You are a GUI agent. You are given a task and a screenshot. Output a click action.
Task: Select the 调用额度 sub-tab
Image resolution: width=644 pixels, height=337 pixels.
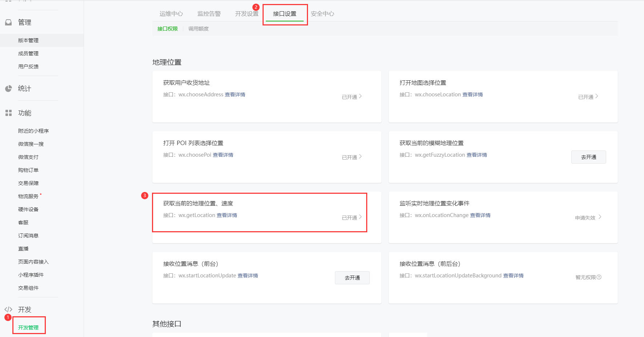198,29
